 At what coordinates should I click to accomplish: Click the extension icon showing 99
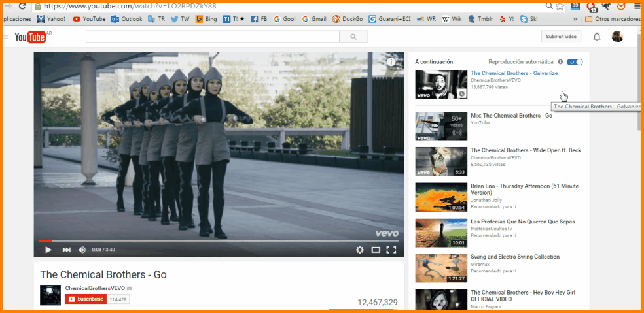click(575, 6)
